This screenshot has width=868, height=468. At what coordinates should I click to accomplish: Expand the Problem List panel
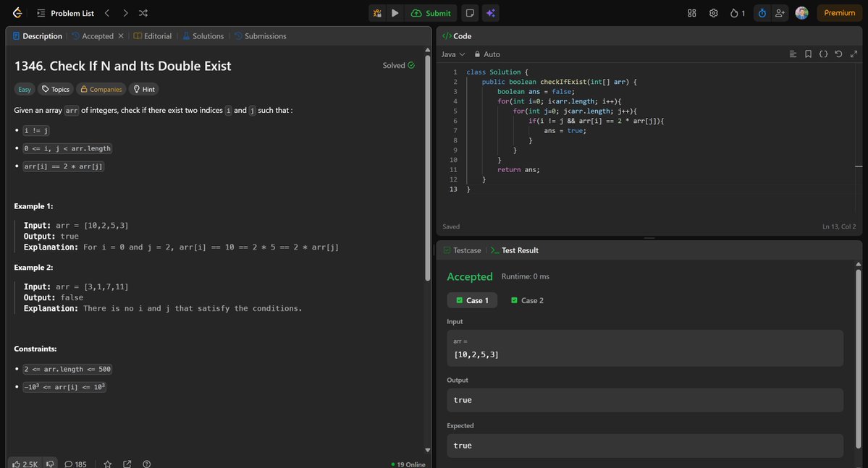(41, 12)
